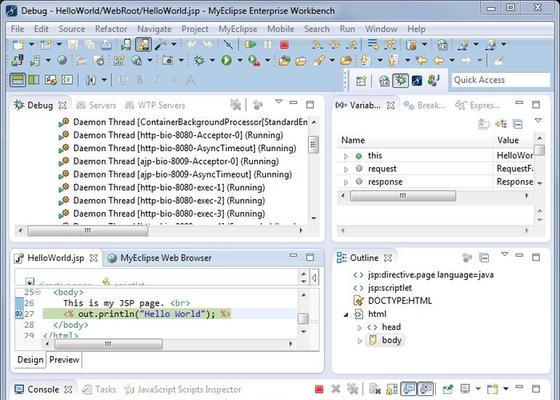
Task: Click the Step Return toolbar icon
Action: pyautogui.click(x=351, y=45)
